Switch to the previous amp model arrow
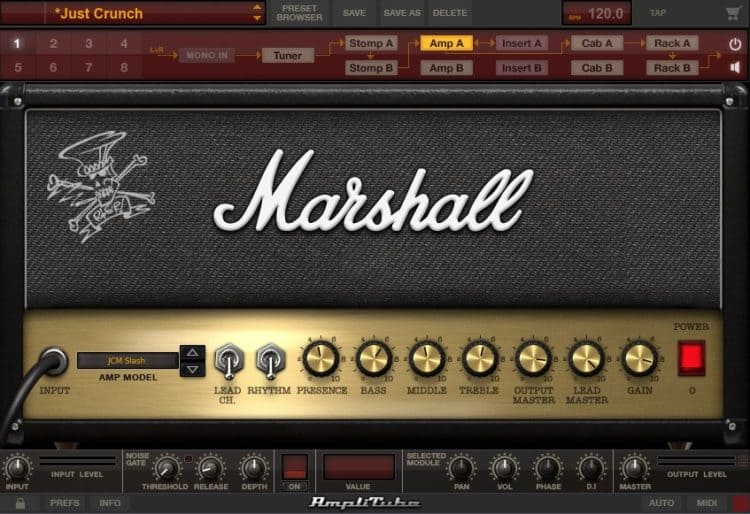This screenshot has width=750, height=514. tap(193, 353)
